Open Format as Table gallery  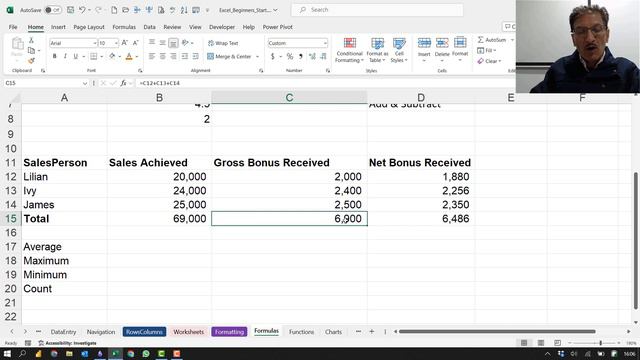click(377, 50)
